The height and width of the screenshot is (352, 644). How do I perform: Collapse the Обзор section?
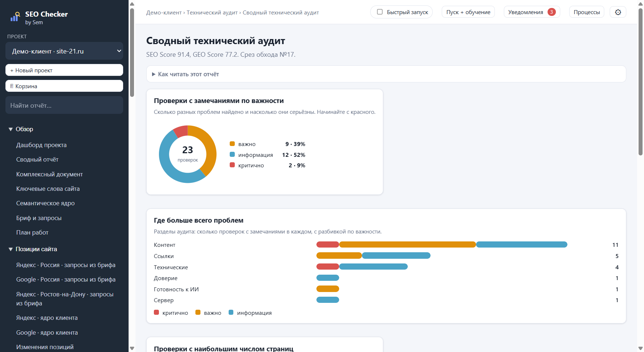pos(21,129)
